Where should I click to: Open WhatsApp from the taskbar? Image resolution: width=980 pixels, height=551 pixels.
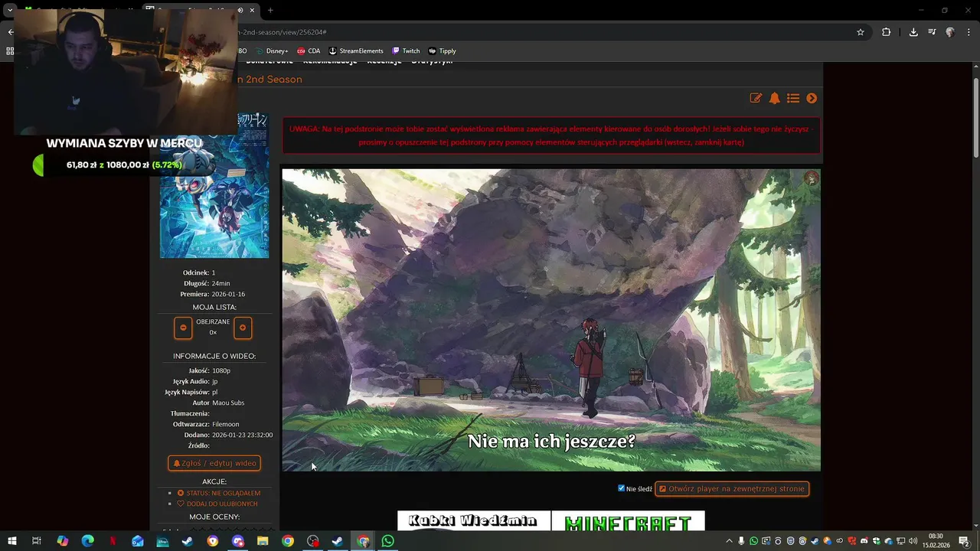click(388, 541)
